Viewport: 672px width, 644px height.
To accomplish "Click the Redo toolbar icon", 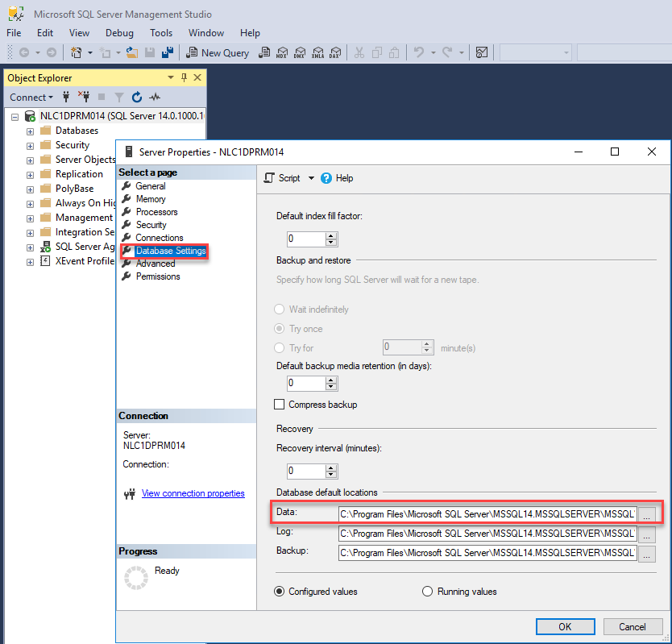I will pyautogui.click(x=447, y=52).
